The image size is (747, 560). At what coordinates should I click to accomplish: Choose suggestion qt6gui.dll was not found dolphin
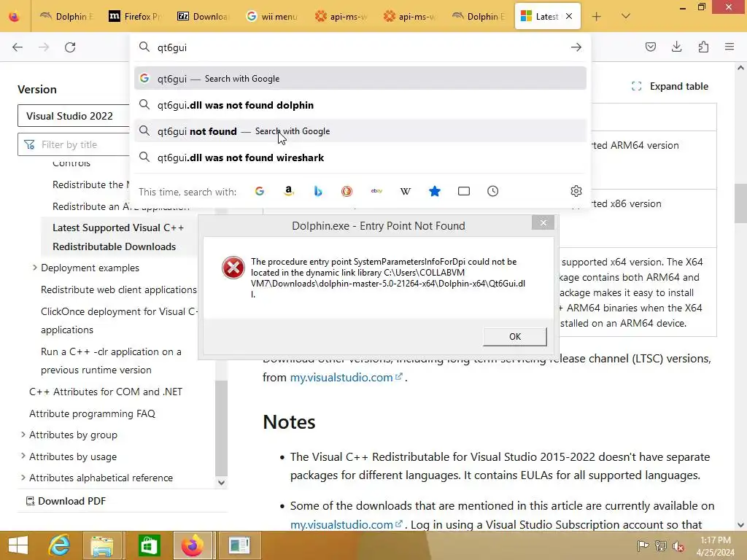pos(360,105)
